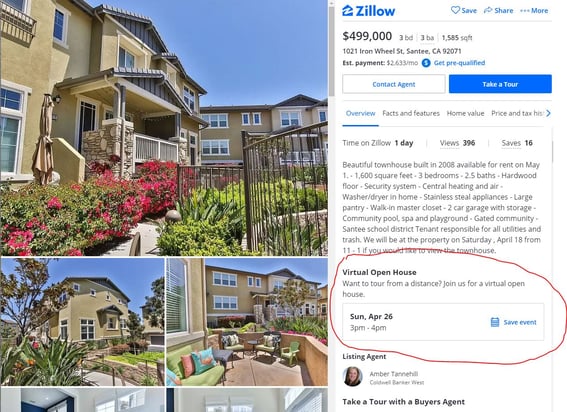Viewport: 567px width, 412px height.
Task: Open the Facts and features tab
Action: (x=411, y=113)
